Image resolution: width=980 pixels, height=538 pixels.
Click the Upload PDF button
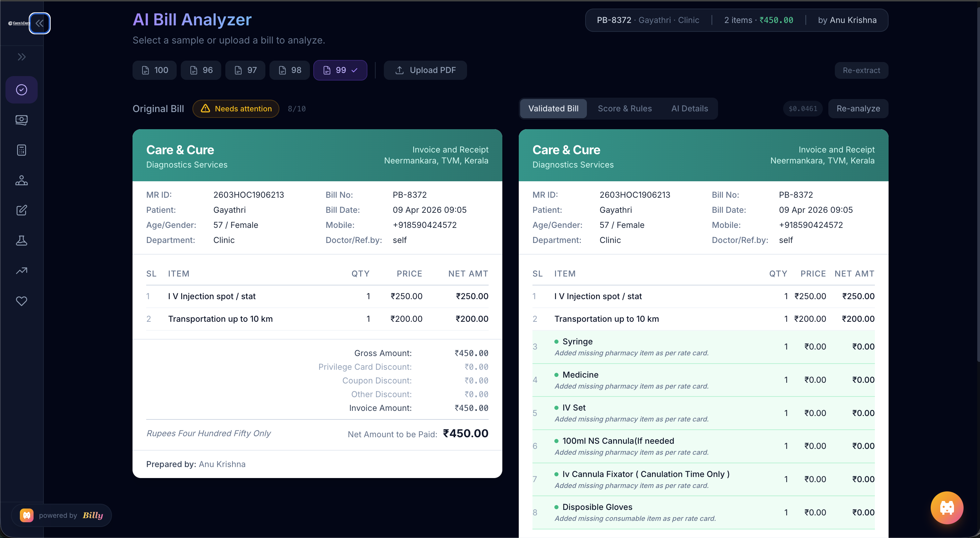(425, 70)
